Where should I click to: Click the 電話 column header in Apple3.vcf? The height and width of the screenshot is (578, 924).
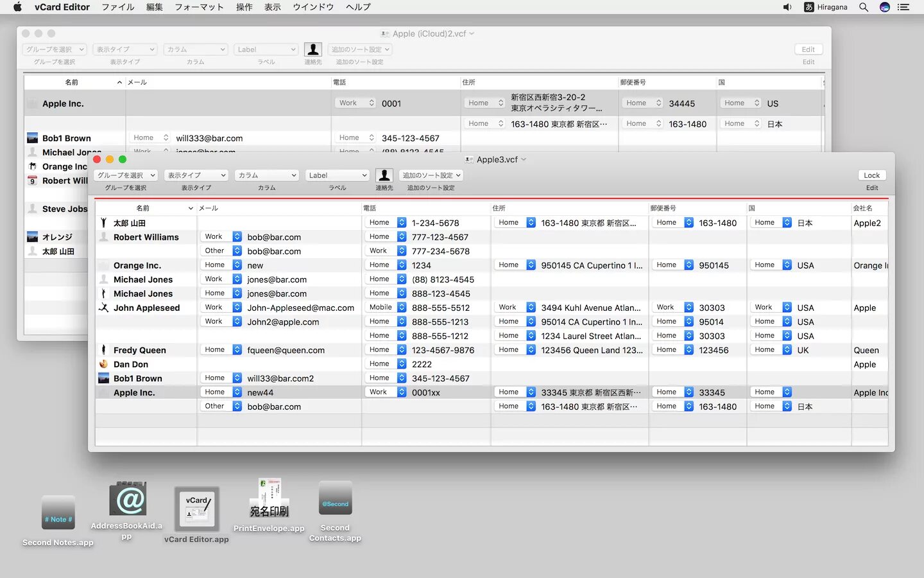[x=426, y=208]
